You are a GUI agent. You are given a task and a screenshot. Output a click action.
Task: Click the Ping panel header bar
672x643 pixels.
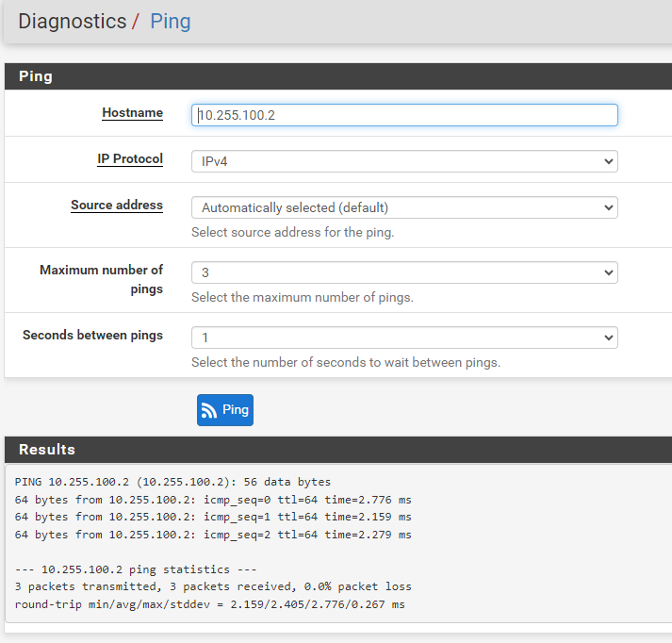[336, 76]
